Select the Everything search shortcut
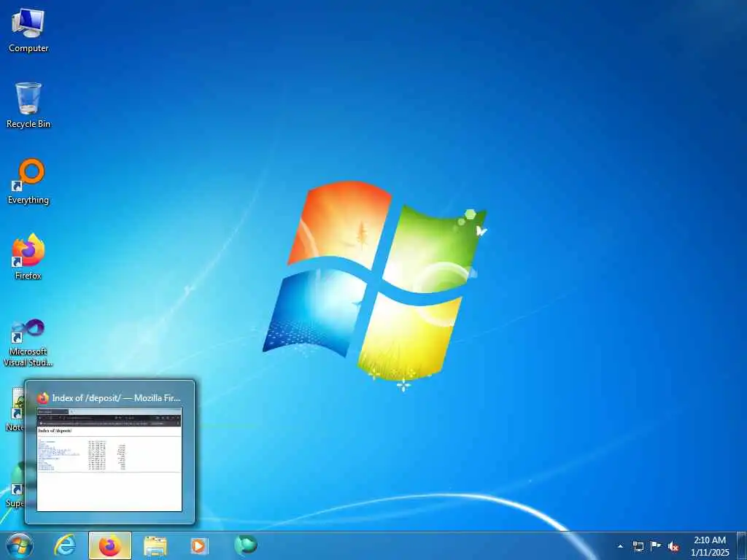Screen dimensions: 747x560 28,182
